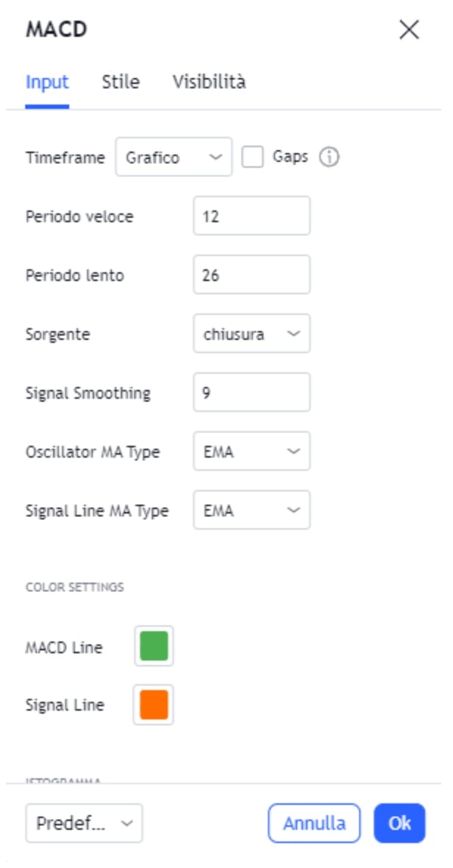The height and width of the screenshot is (868, 453).
Task: Click the Gaps info icon
Action: click(329, 157)
